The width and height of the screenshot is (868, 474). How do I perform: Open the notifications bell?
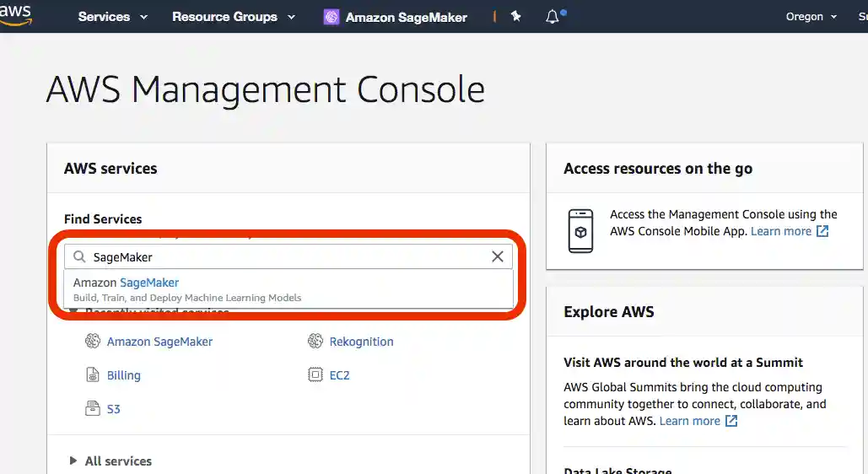click(553, 17)
